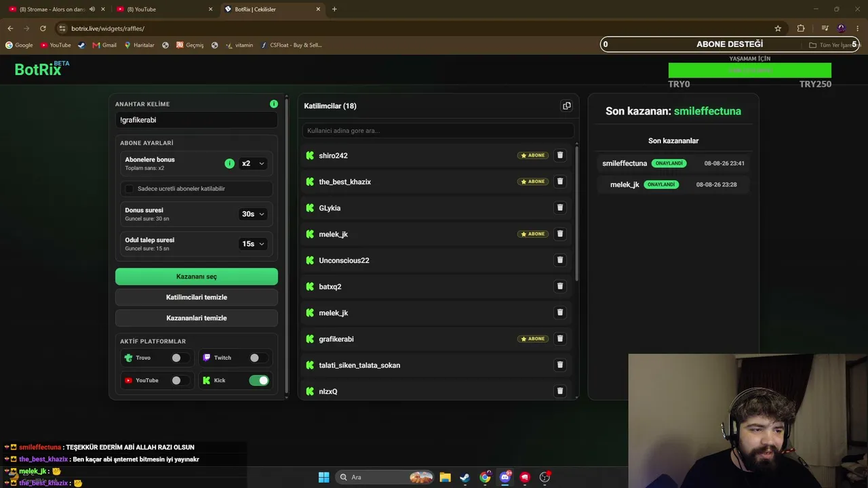This screenshot has height=488, width=868.
Task: Open the Geçmiş bookmark
Action: pyautogui.click(x=190, y=45)
